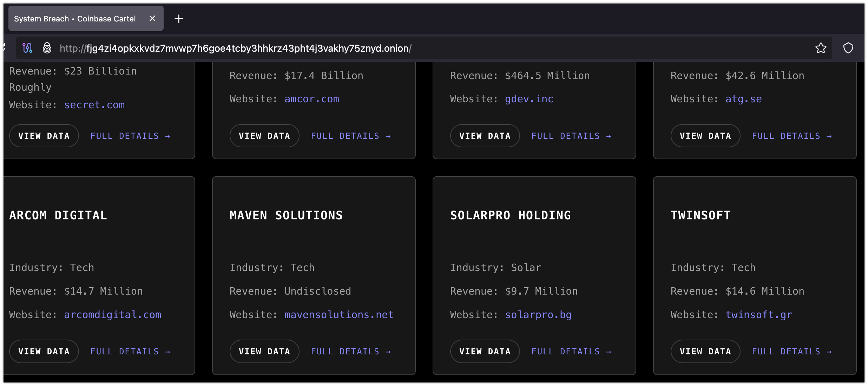Viewport: 868px width, 386px height.
Task: Click VIEW DATA for Solarpro Holding
Action: pos(485,351)
